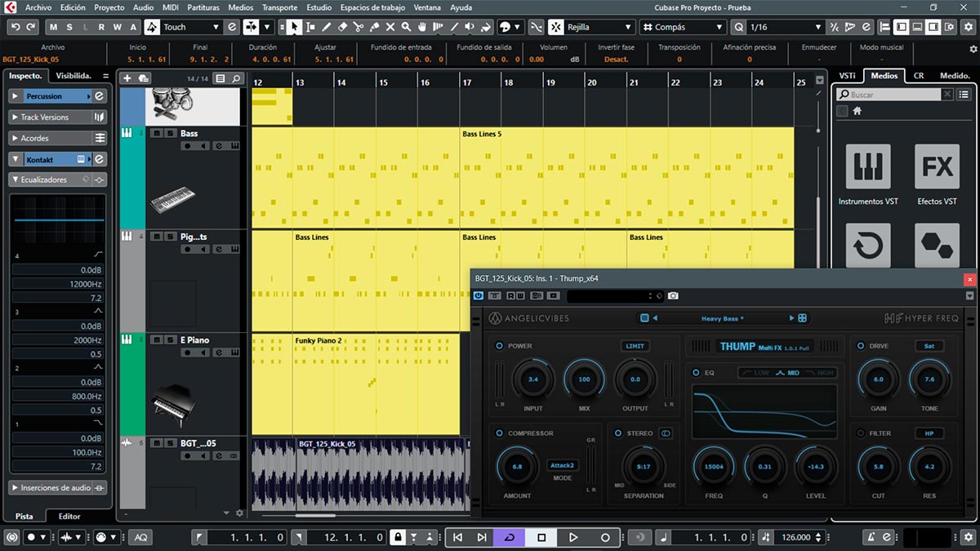The height and width of the screenshot is (551, 980).
Task: Click the HP filter type button
Action: pyautogui.click(x=929, y=433)
